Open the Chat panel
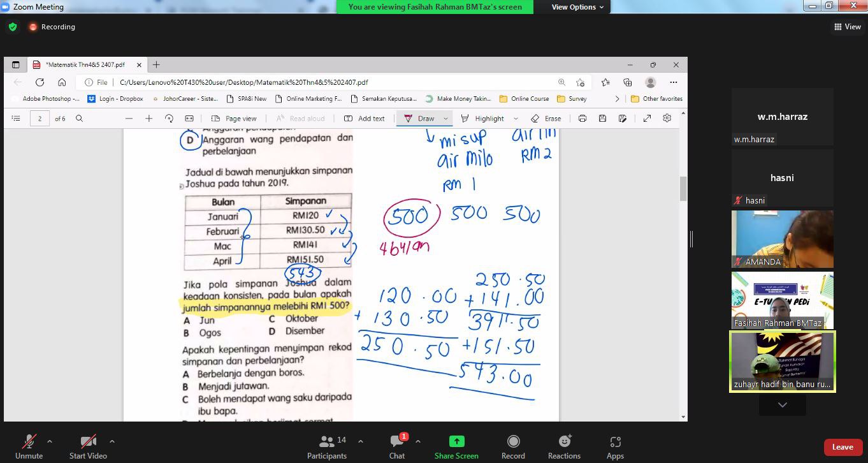This screenshot has height=463, width=868. click(397, 446)
